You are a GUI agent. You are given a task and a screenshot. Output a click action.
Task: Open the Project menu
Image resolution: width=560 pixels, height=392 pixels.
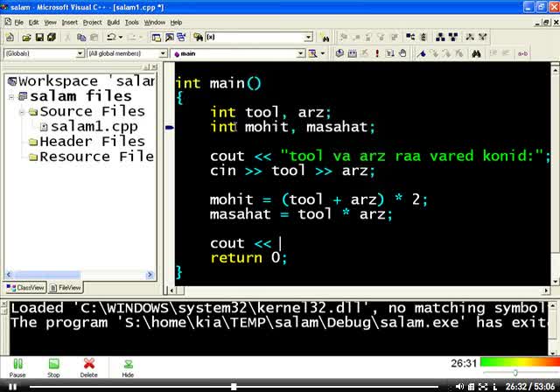coord(93,23)
